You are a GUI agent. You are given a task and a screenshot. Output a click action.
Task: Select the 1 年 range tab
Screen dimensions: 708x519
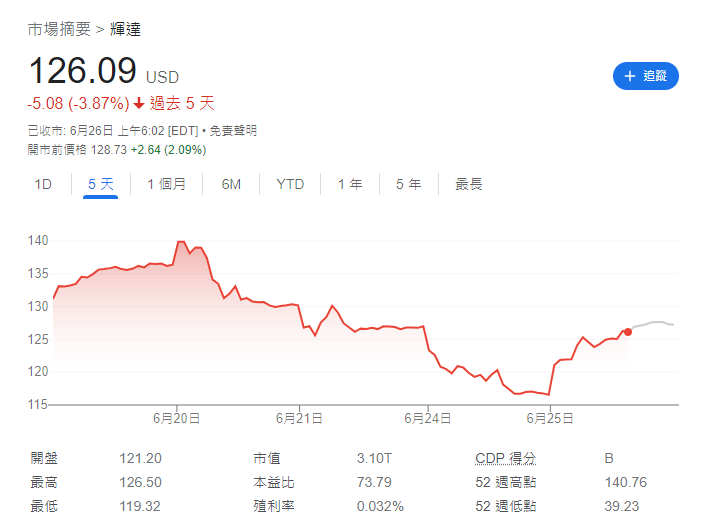350,184
